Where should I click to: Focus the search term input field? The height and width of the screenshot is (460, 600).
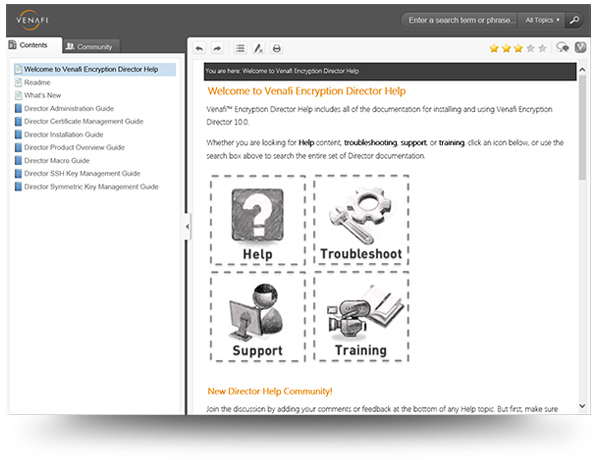(x=460, y=20)
